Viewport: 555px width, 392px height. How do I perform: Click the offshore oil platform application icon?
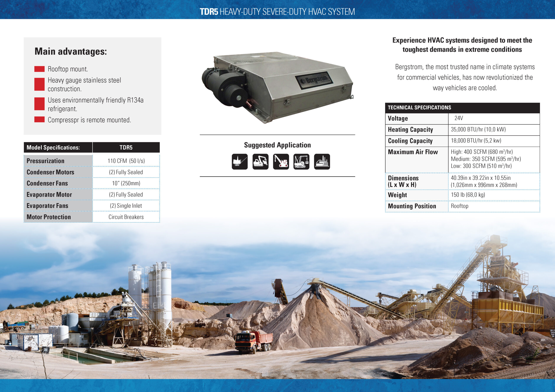[240, 162]
